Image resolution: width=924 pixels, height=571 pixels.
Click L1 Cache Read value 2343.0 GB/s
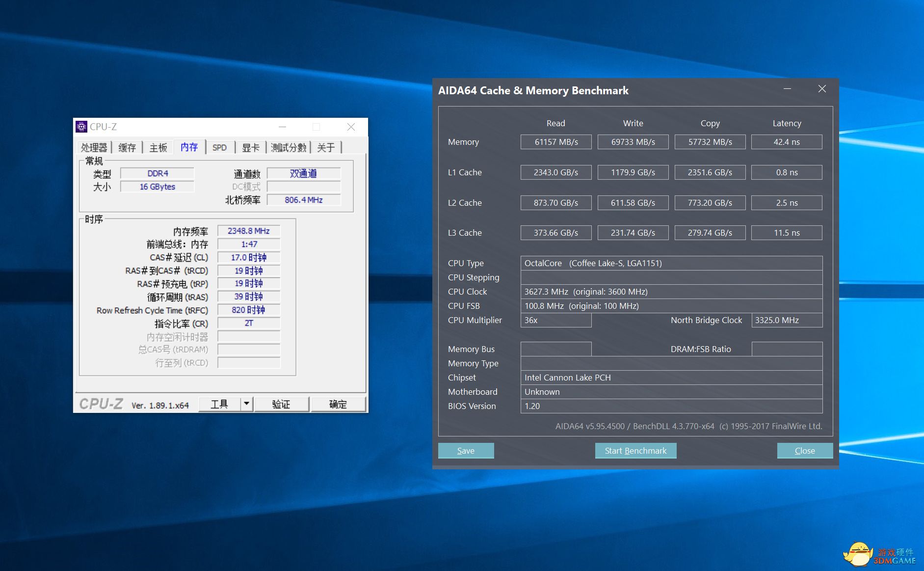coord(556,172)
